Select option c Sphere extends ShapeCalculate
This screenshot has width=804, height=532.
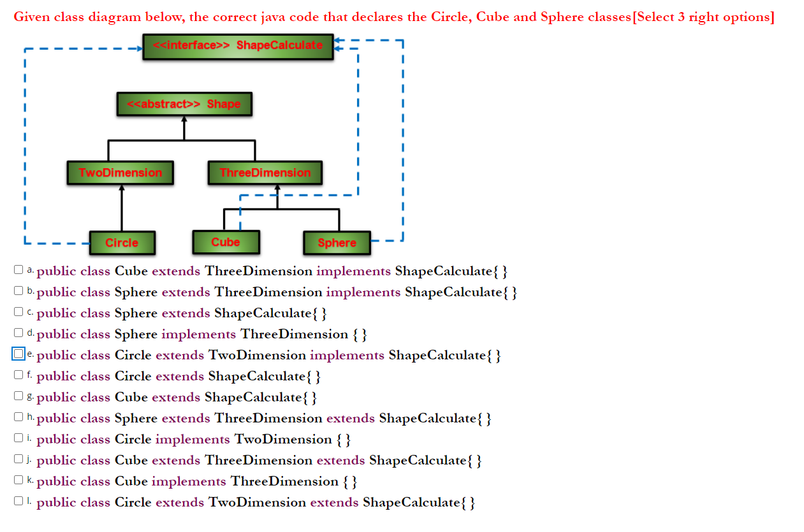point(18,312)
